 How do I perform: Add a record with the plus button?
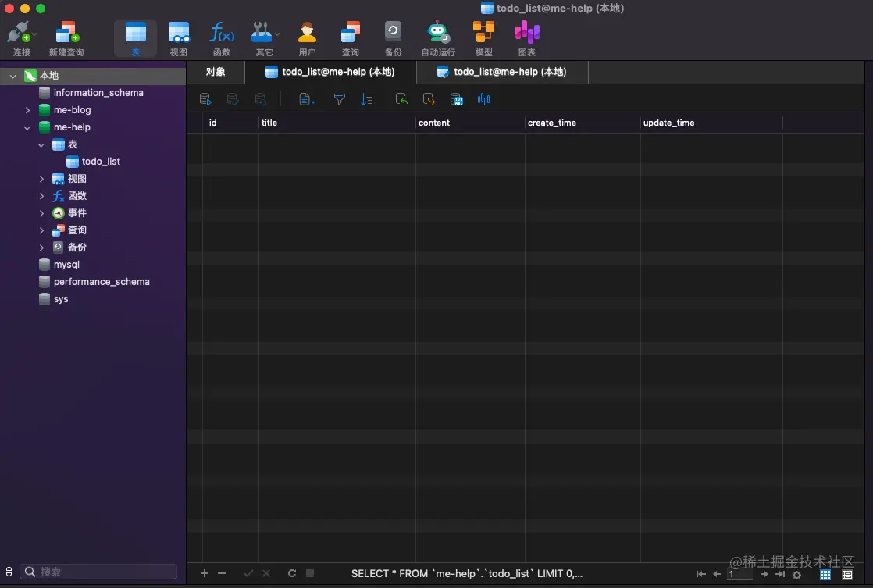click(205, 573)
